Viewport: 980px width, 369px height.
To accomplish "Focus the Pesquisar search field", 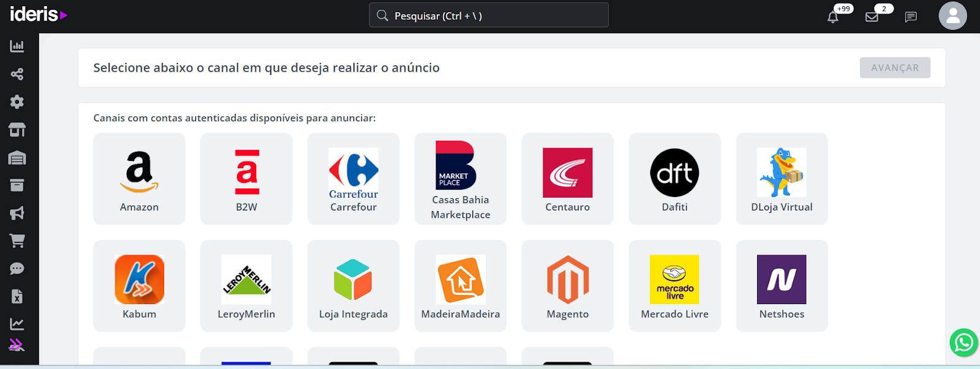I will (489, 15).
